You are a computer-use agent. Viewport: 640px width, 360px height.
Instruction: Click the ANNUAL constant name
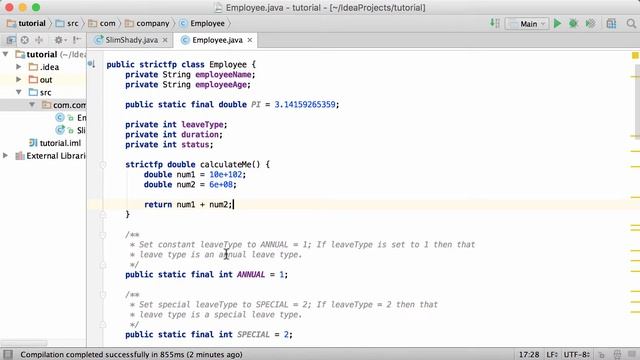251,275
